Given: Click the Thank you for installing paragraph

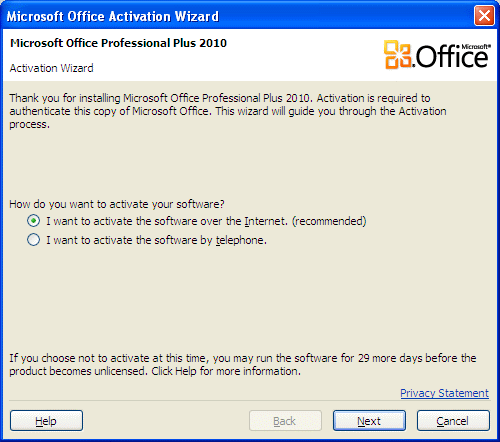Looking at the screenshot, I should 228,111.
